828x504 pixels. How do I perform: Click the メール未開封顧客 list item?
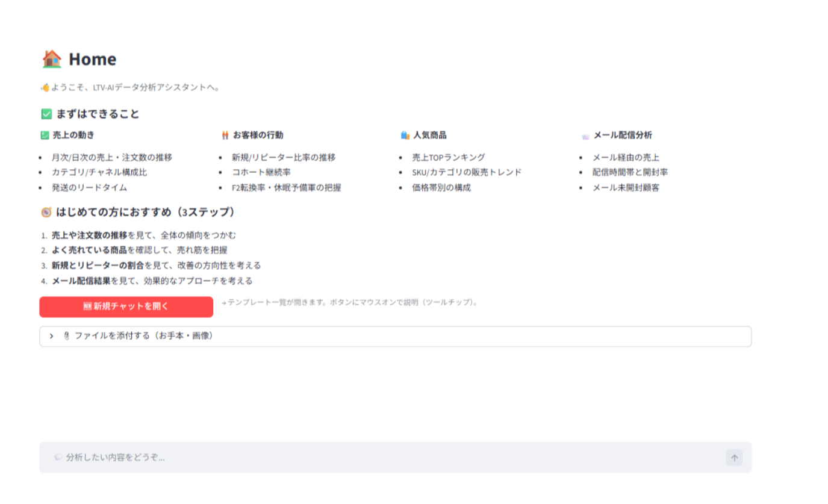pyautogui.click(x=626, y=187)
